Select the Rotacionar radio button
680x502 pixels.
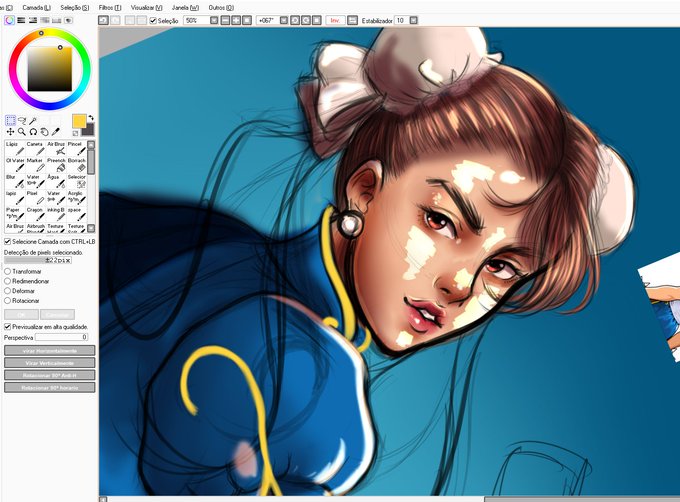point(7,300)
